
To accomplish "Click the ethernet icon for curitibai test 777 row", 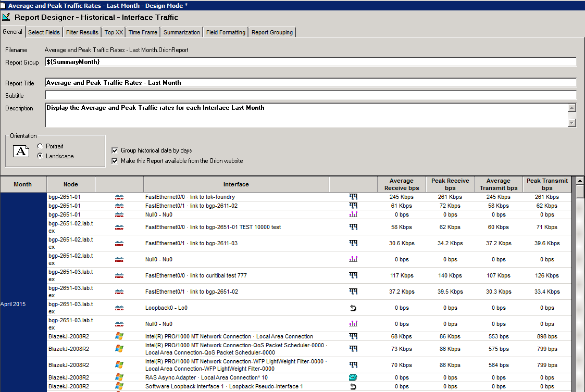I will coord(353,275).
